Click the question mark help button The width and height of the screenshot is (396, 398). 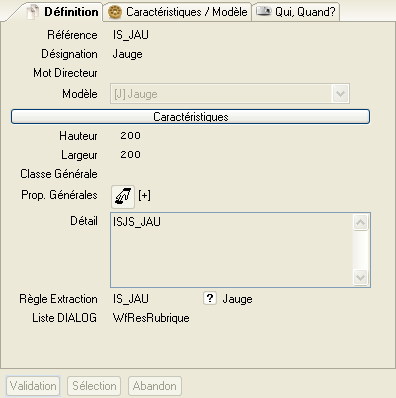pos(210,298)
